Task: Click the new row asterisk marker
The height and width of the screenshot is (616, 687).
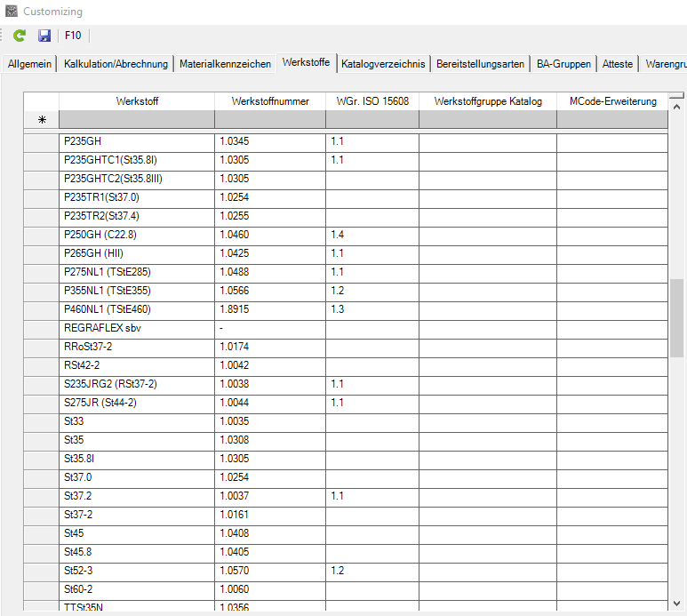Action: pyautogui.click(x=41, y=120)
